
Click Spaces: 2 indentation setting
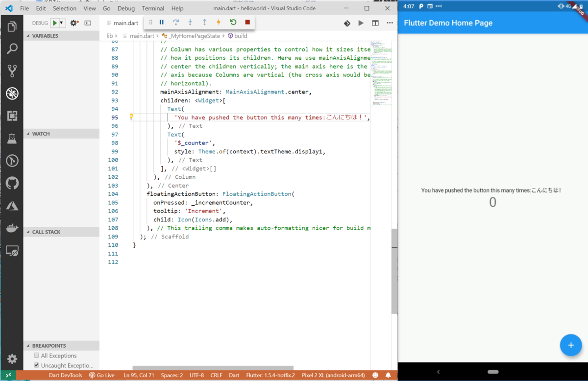172,375
